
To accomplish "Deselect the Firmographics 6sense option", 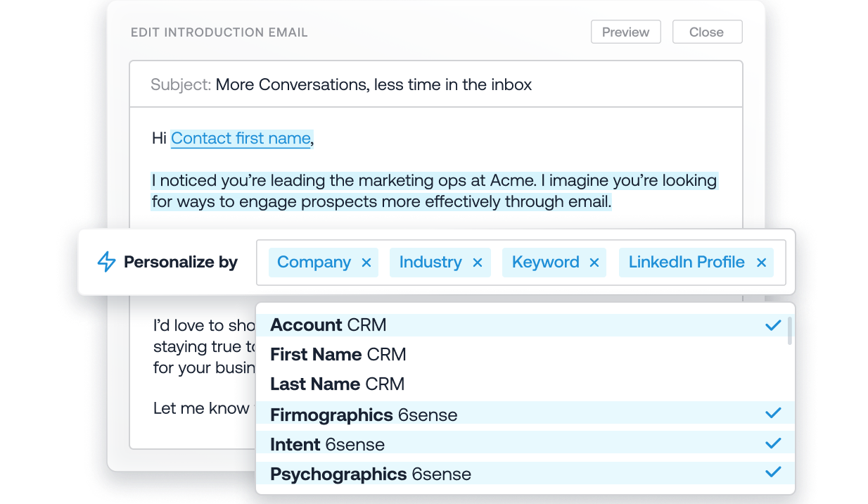I will 525,415.
